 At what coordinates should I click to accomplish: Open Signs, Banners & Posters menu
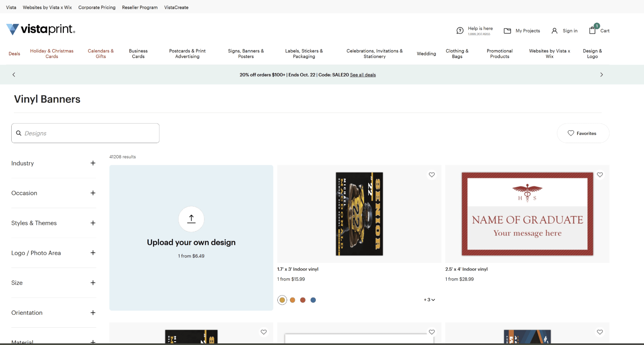(246, 53)
